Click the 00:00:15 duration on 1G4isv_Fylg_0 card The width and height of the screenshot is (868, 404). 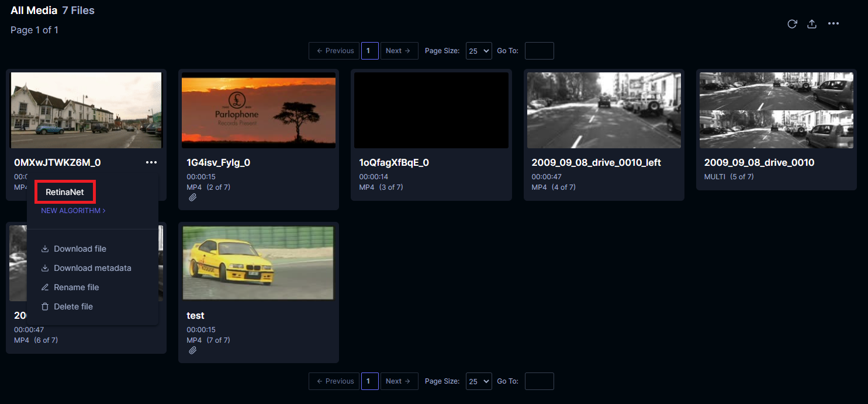201,177
